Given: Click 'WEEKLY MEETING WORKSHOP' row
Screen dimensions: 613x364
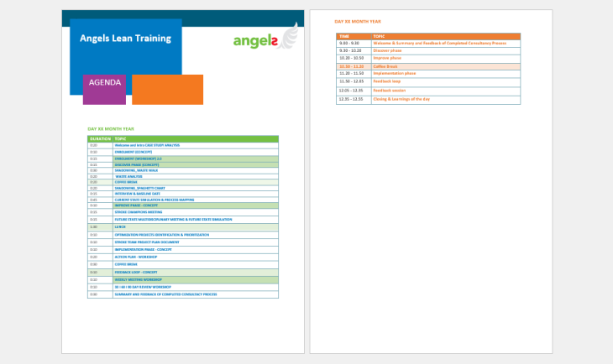Looking at the screenshot, I should tap(183, 279).
